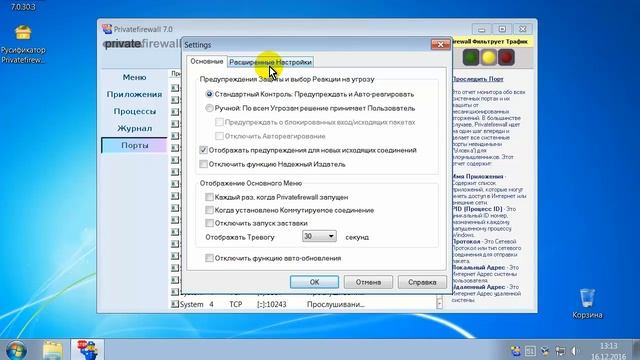
Task: Close the Settings dialog
Action: (x=440, y=44)
